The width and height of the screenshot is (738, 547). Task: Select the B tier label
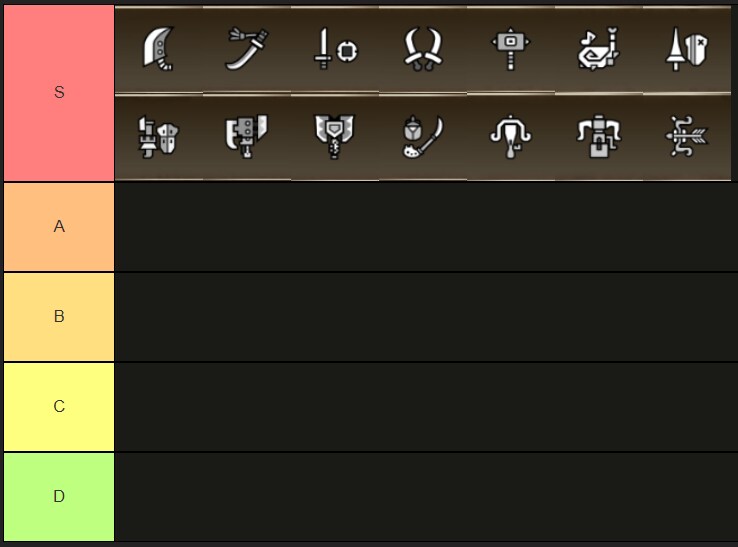click(59, 317)
